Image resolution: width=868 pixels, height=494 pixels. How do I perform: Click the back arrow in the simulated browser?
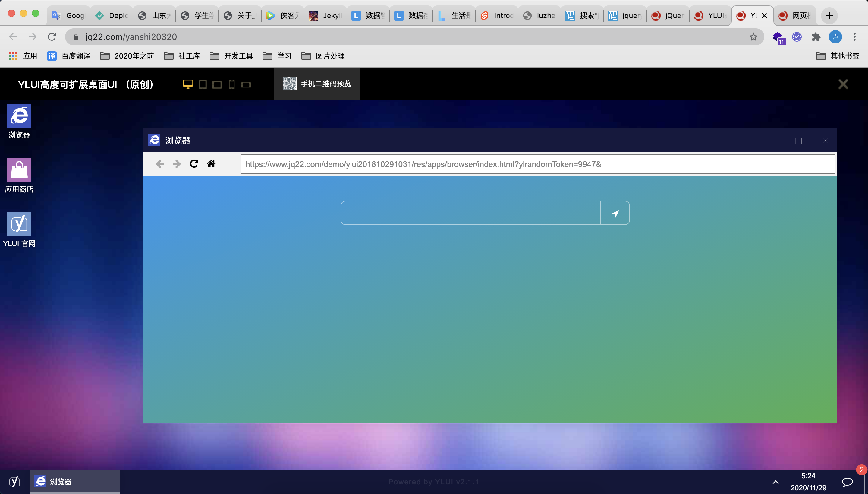click(160, 164)
